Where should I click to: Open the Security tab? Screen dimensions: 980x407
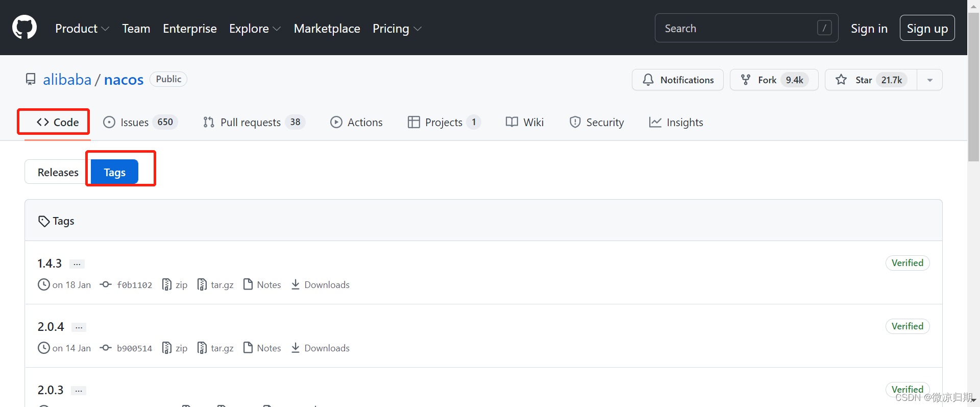(x=596, y=122)
